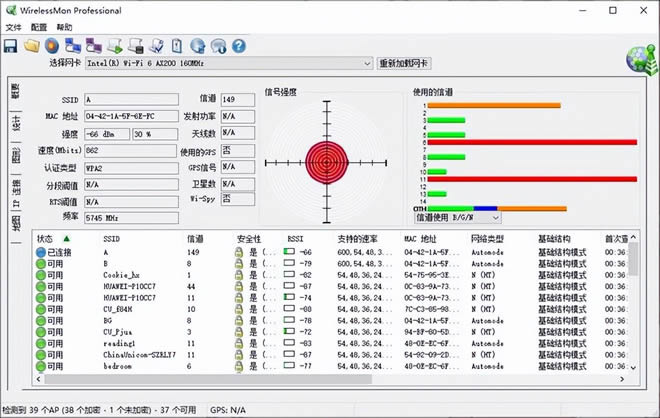660x418 pixels.
Task: Click the 检测到 39 个AP status bar text
Action: (99, 410)
